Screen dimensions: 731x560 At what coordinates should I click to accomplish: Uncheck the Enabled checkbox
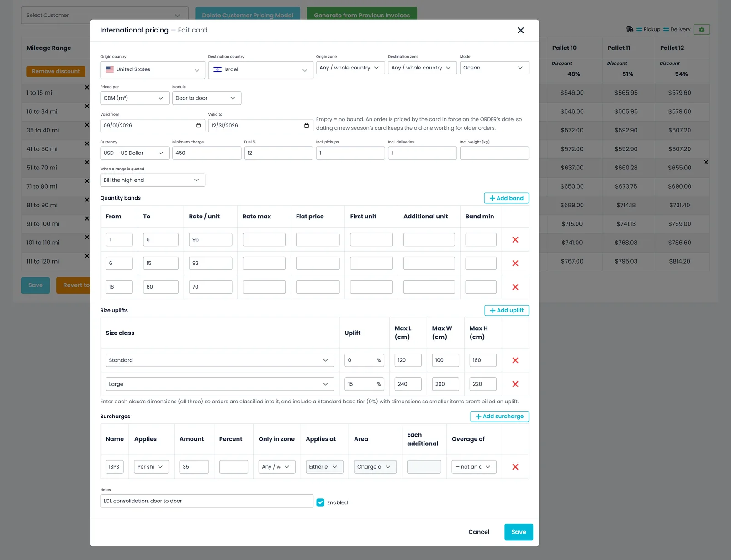click(x=320, y=502)
